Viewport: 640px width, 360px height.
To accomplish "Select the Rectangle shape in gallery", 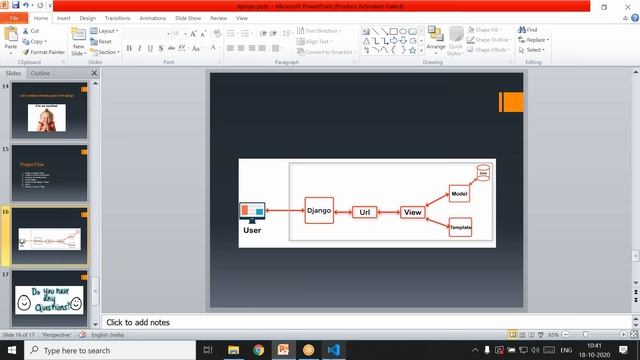I will [x=393, y=31].
